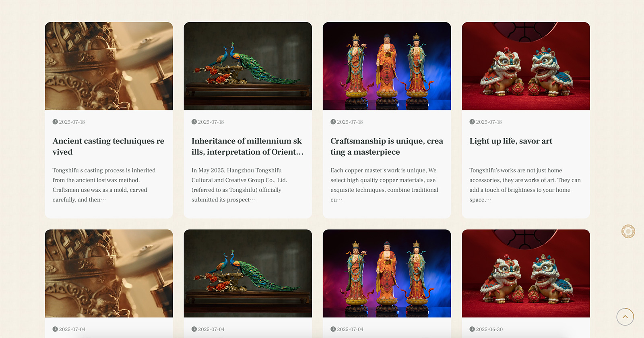
Task: Click clock icon beside Ancient casting article date
Action: coord(55,122)
